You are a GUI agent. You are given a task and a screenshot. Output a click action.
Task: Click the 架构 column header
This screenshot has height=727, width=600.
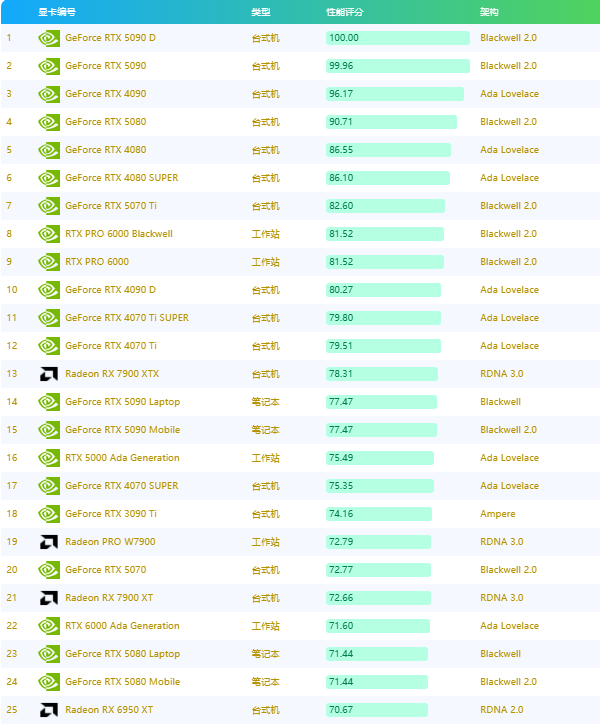[489, 12]
